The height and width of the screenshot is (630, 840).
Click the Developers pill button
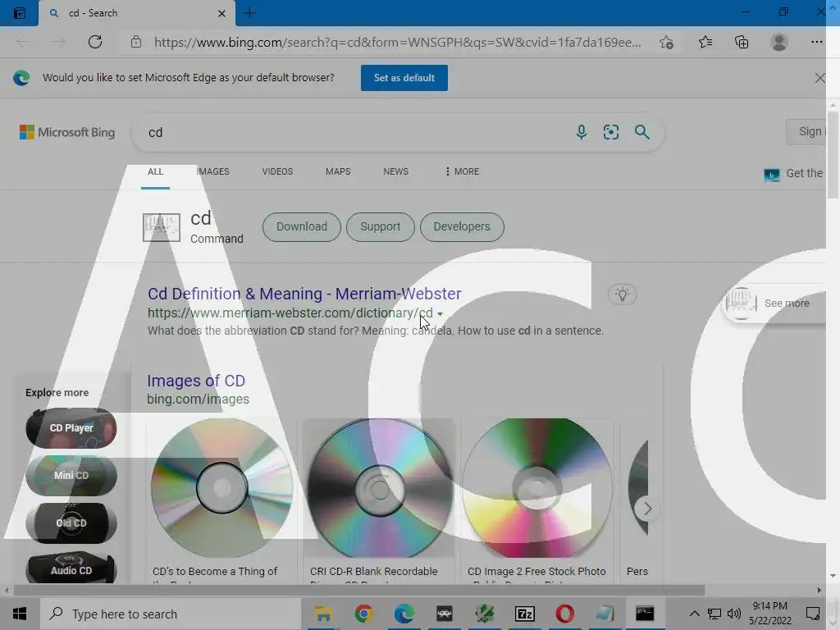tap(462, 227)
